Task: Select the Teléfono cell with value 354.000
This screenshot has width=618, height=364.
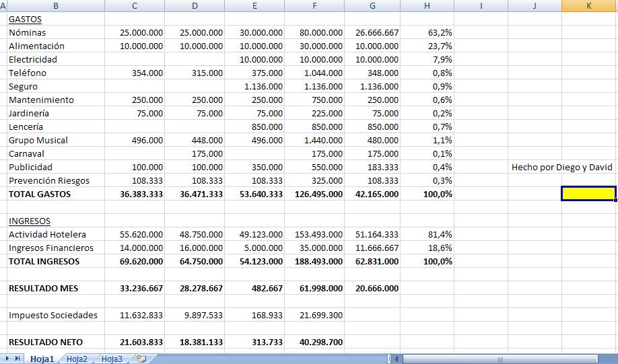Action: click(135, 73)
